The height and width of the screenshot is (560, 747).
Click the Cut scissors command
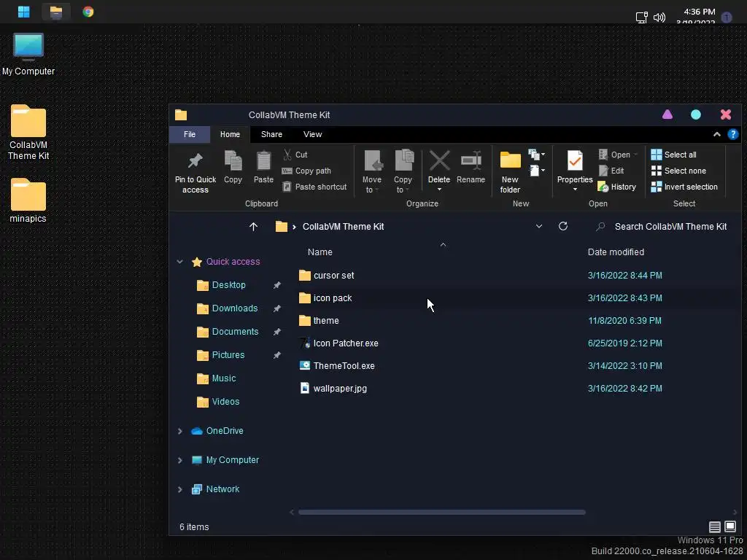[295, 155]
